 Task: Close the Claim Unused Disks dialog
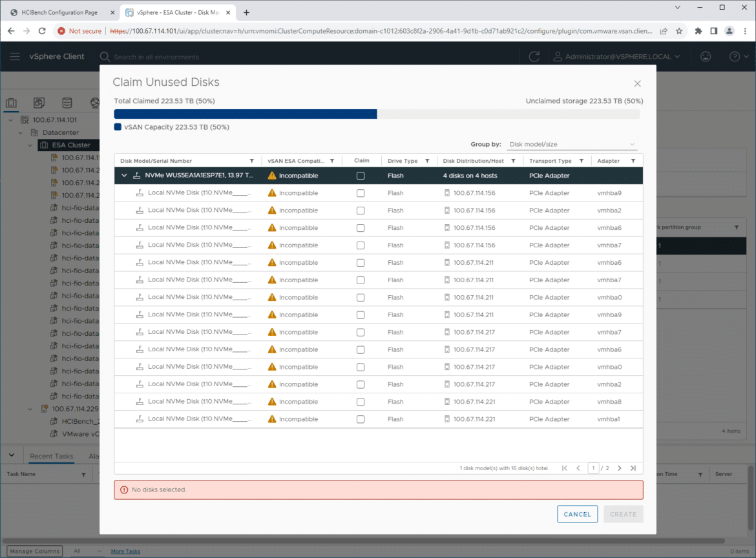pos(637,84)
